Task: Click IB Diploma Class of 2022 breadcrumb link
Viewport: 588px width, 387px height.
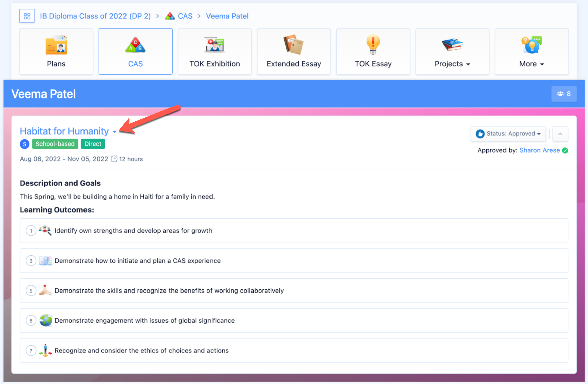Action: pyautogui.click(x=95, y=16)
